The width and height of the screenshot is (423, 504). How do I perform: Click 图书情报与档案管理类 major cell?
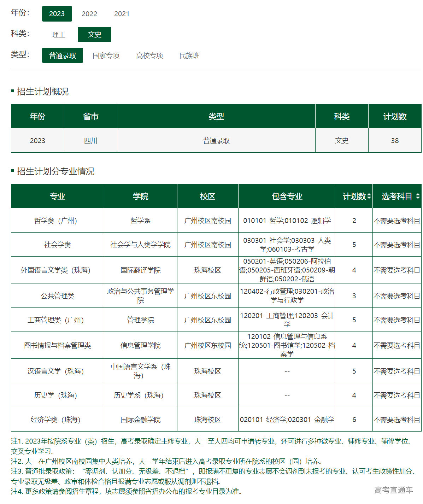pyautogui.click(x=57, y=345)
